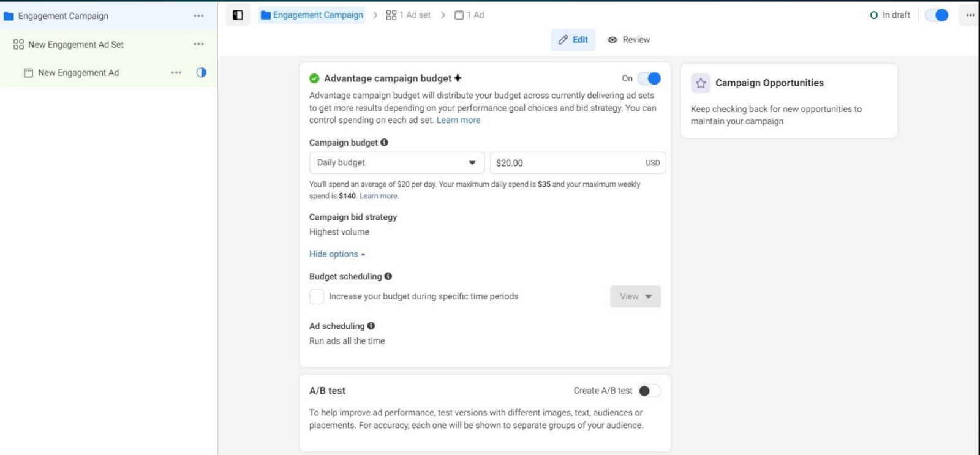Open the Daily budget dropdown
Screen dimensions: 980x455
pyautogui.click(x=396, y=163)
